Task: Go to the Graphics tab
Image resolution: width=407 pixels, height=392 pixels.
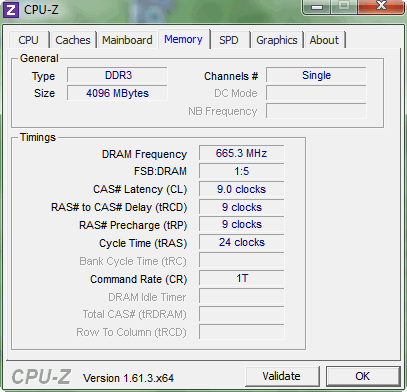Action: click(x=277, y=40)
